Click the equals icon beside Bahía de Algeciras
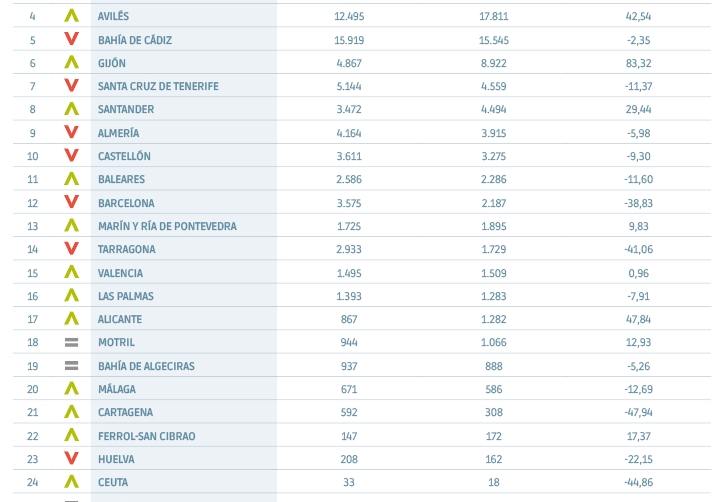Image resolution: width=726 pixels, height=502 pixels. [x=71, y=366]
